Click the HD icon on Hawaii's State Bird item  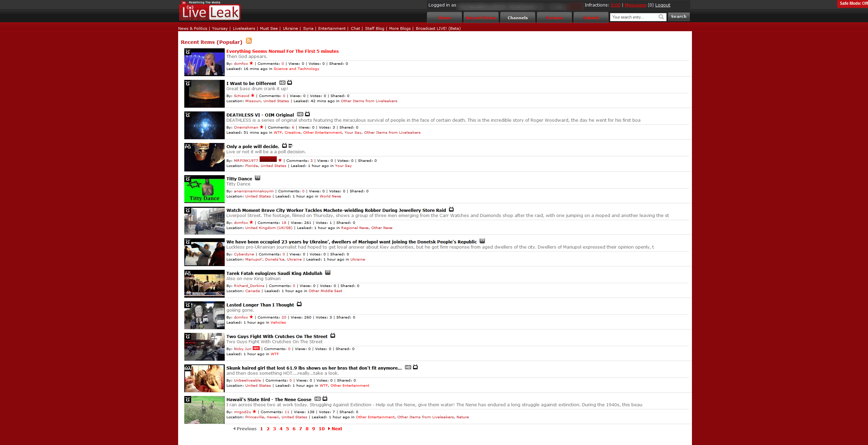[317, 399]
